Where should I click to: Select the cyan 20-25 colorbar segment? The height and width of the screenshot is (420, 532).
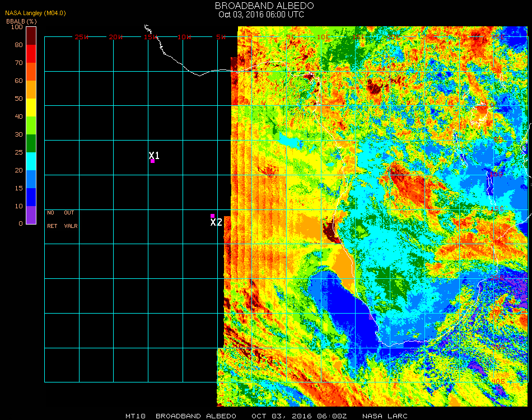(31, 161)
